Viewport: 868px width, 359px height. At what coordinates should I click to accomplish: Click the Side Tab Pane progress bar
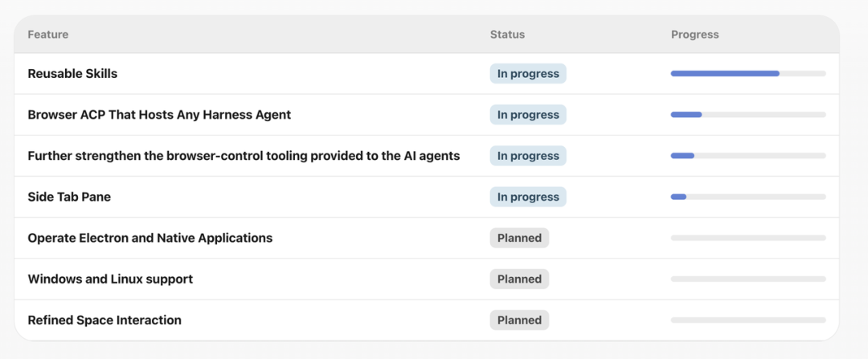click(748, 197)
